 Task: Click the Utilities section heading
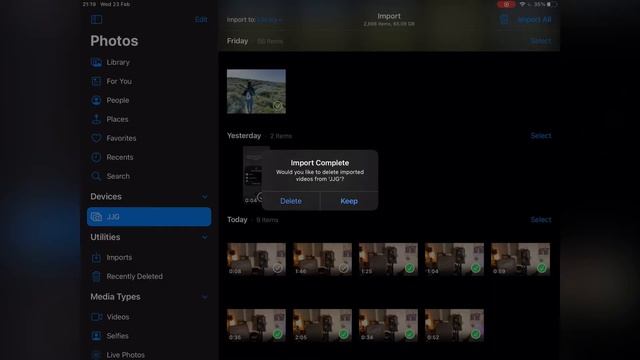coord(105,237)
